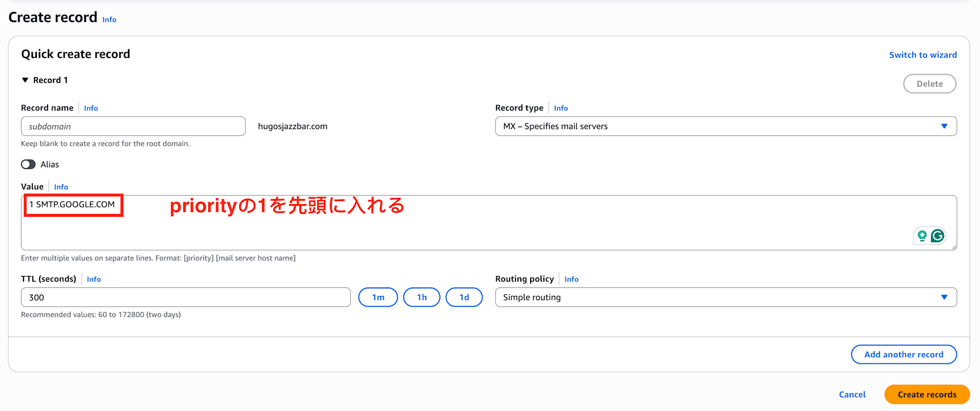Click the Delete record button
Viewport: 980px width, 411px height.
(930, 84)
